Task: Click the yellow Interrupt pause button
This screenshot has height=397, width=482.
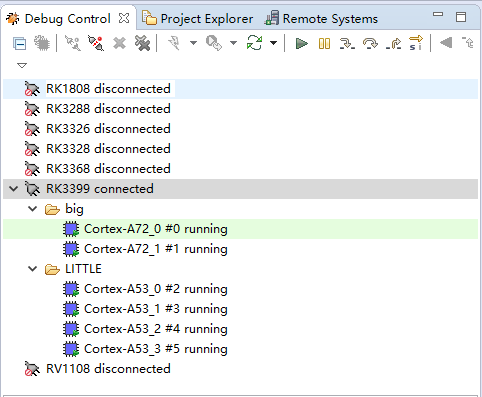Action: (x=324, y=44)
